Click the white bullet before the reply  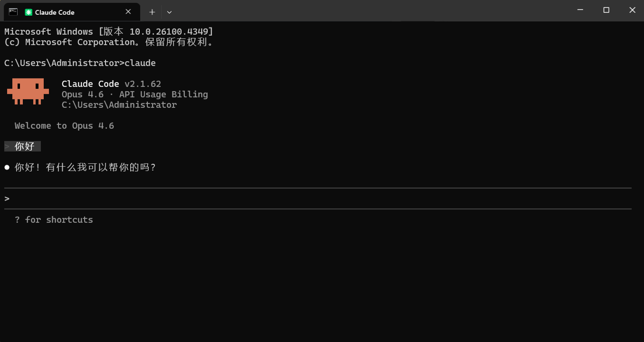pyautogui.click(x=7, y=167)
